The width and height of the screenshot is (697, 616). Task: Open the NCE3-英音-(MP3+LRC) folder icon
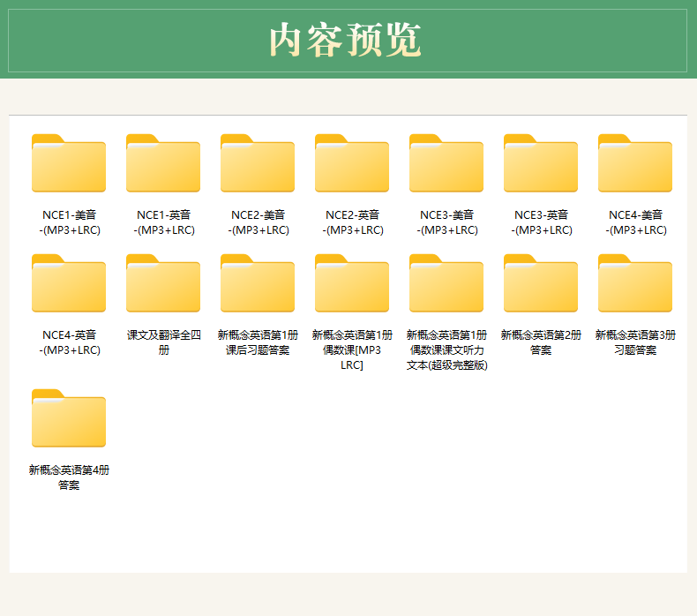(541, 163)
